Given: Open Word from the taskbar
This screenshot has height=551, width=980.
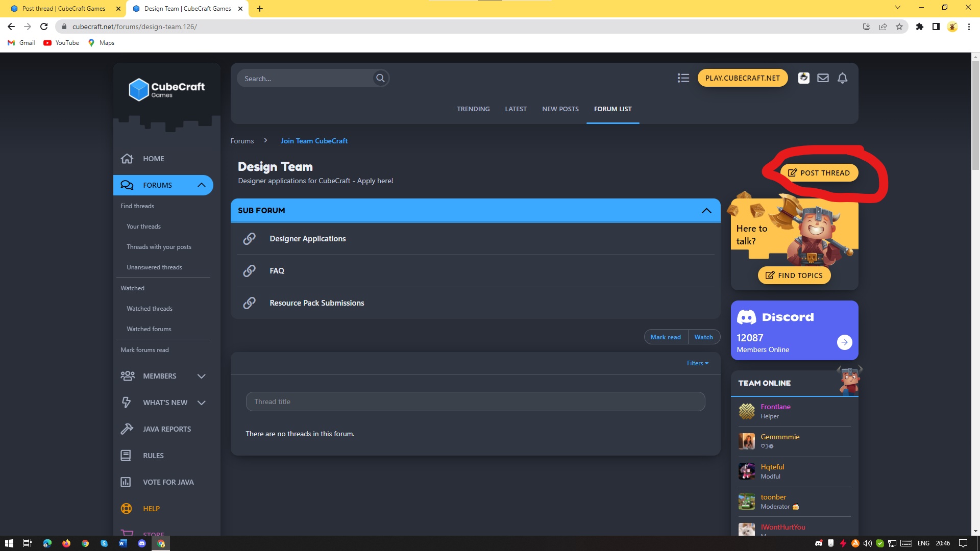Looking at the screenshot, I should [x=123, y=543].
